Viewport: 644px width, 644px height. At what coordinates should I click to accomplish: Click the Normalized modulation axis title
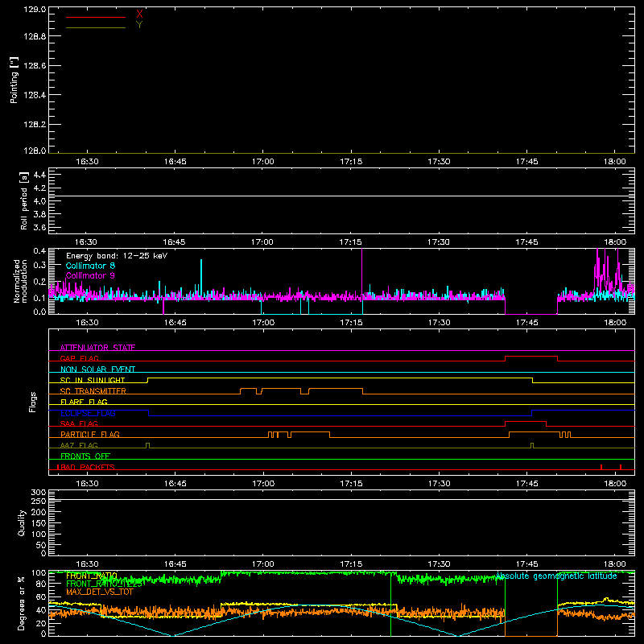[x=21, y=281]
